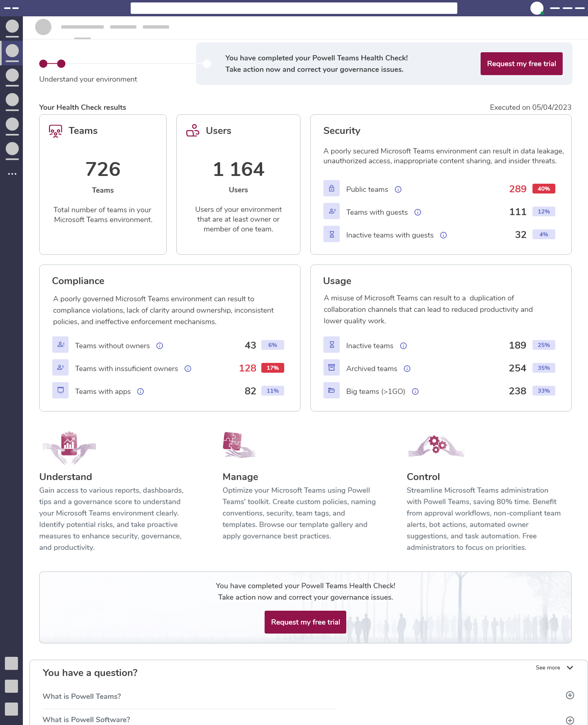Image resolution: width=588 pixels, height=725 pixels.
Task: Click the 1 164 Users count
Action: [x=238, y=169]
